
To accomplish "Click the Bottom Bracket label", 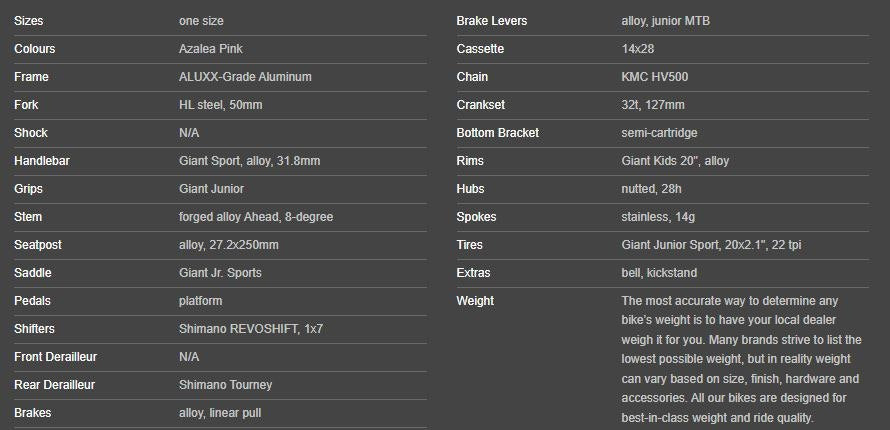I will coord(497,133).
